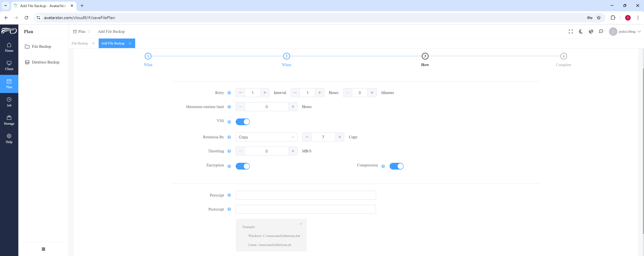Screen dimensions: 644x256
Task: Switch to dark mode moon icon
Action: pyautogui.click(x=581, y=31)
